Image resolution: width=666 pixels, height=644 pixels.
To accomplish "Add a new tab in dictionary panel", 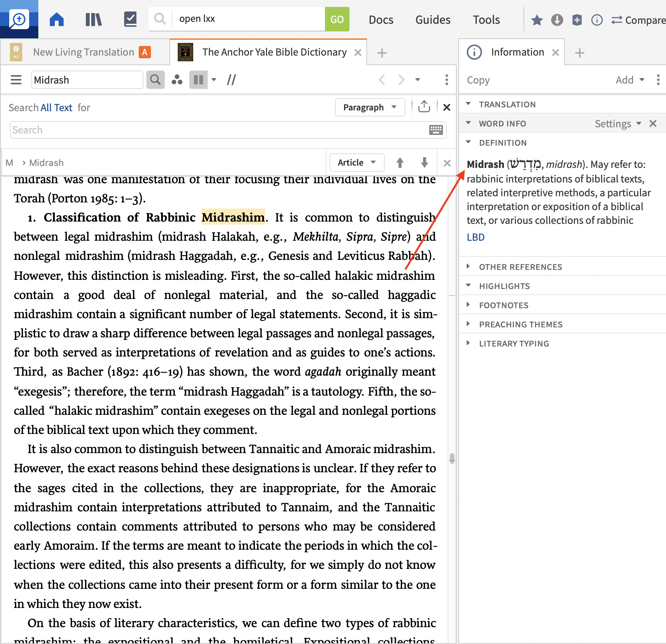I will coord(382,53).
